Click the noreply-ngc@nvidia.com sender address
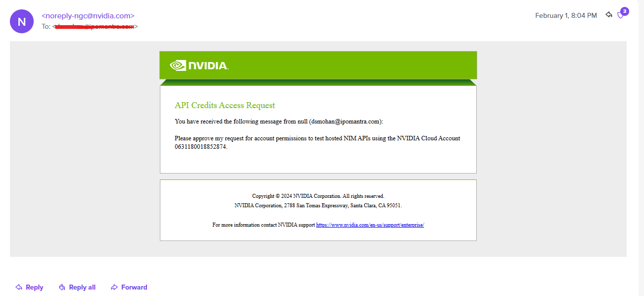This screenshot has width=644, height=296. click(88, 16)
